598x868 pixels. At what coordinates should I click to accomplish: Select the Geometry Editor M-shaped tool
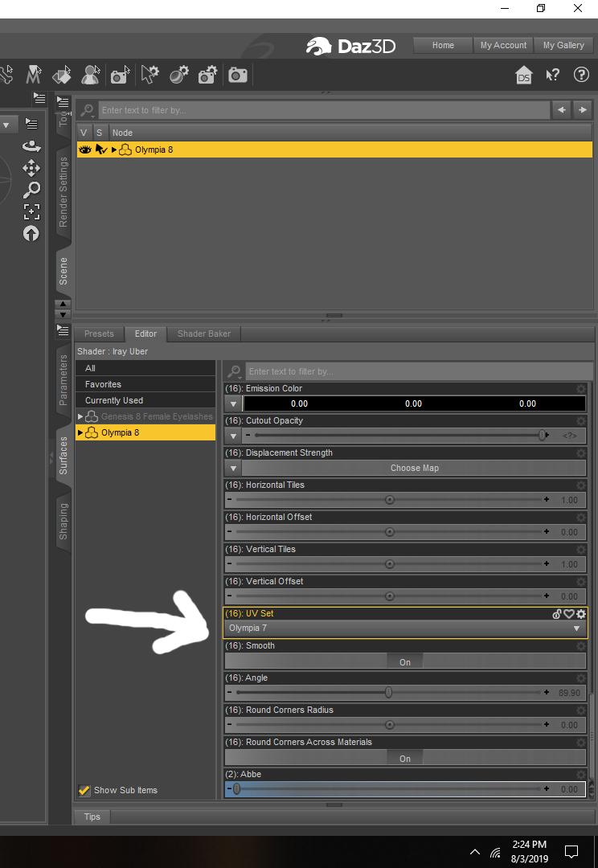point(34,75)
